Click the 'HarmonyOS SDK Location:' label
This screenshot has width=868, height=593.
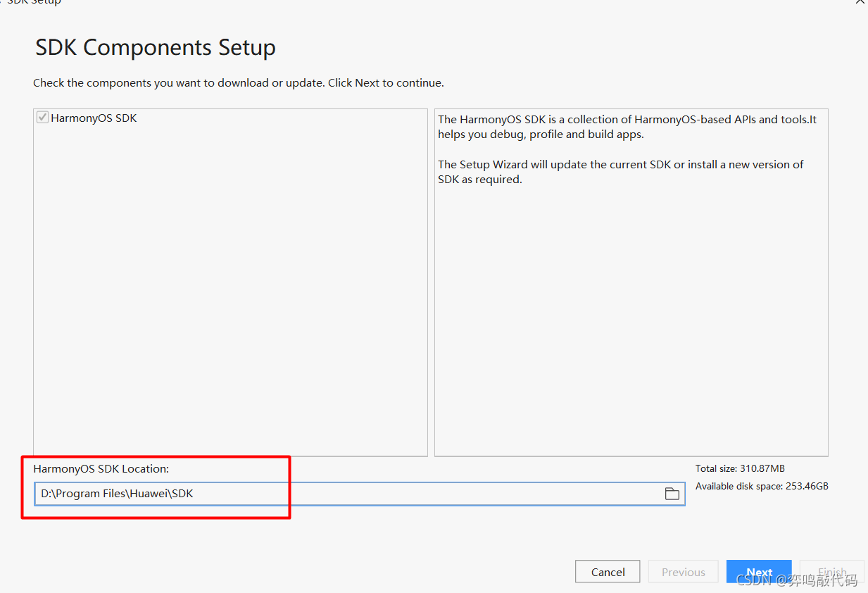(x=101, y=468)
